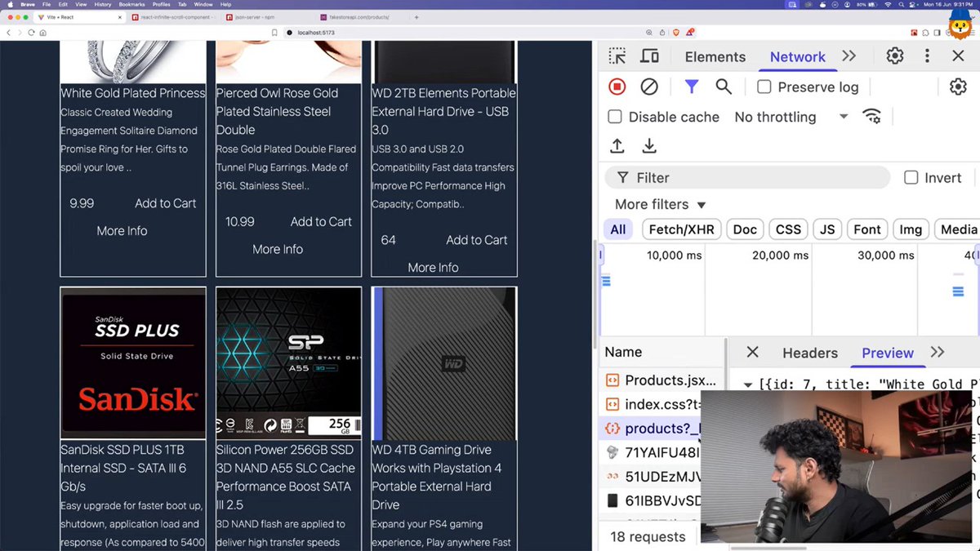The height and width of the screenshot is (551, 980).
Task: Open network search magnifier
Action: coord(724,87)
